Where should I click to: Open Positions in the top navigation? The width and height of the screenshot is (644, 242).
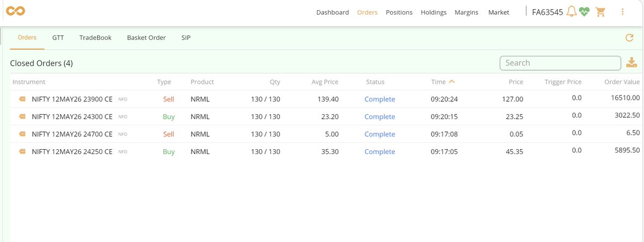(x=399, y=12)
